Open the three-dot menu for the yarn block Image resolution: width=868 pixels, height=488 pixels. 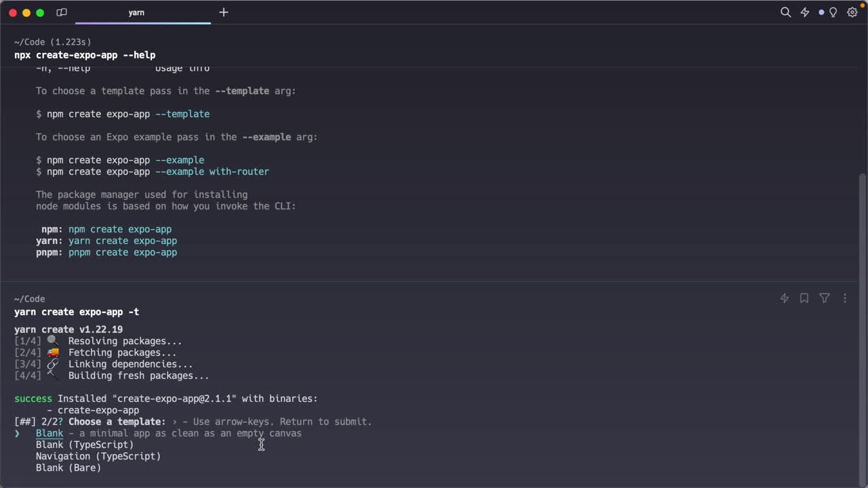pyautogui.click(x=845, y=298)
